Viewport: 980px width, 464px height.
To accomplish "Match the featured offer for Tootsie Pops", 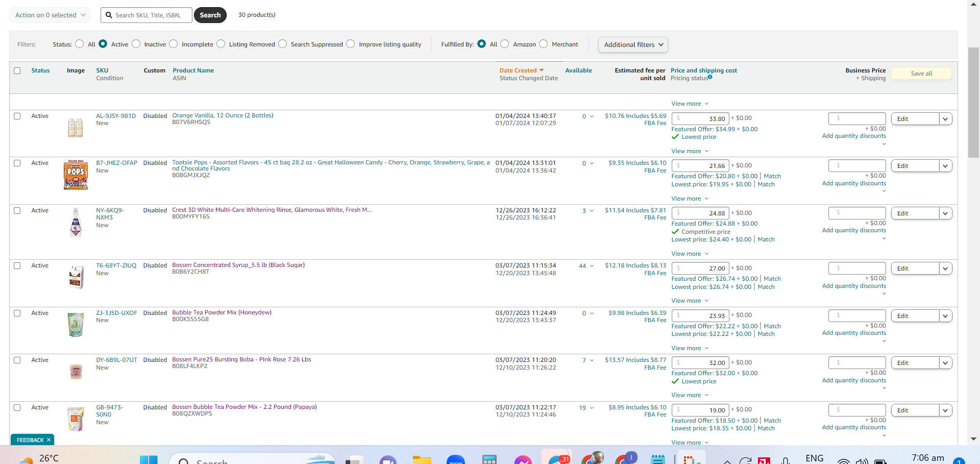I will pyautogui.click(x=772, y=176).
